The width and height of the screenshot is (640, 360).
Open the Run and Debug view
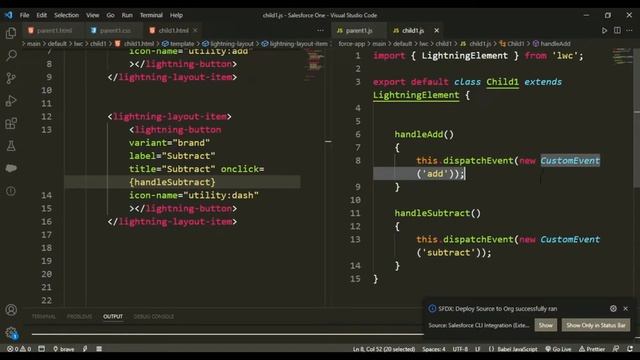pyautogui.click(x=11, y=101)
